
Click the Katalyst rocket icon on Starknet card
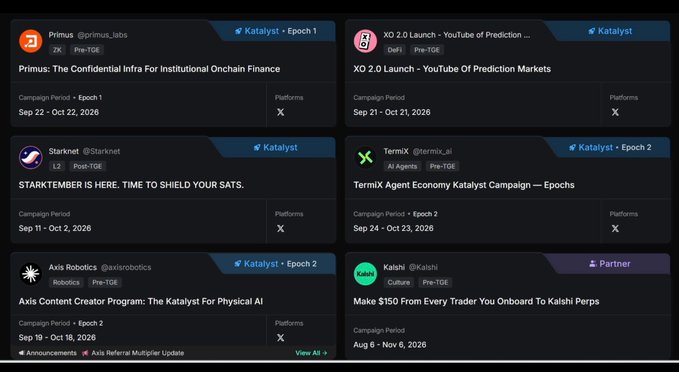tap(257, 148)
